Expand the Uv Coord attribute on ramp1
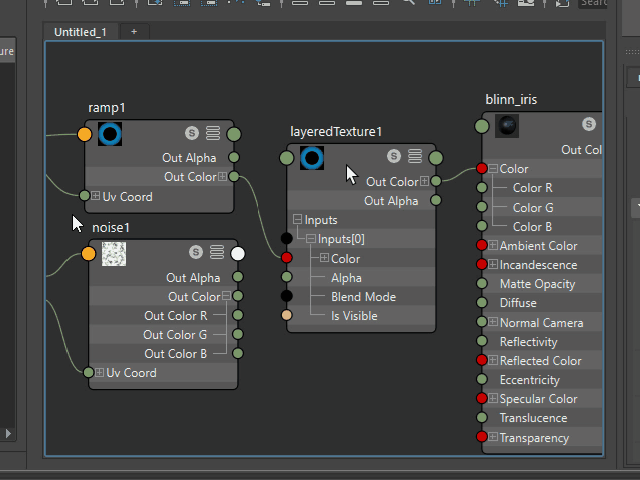This screenshot has height=480, width=640. 96,197
